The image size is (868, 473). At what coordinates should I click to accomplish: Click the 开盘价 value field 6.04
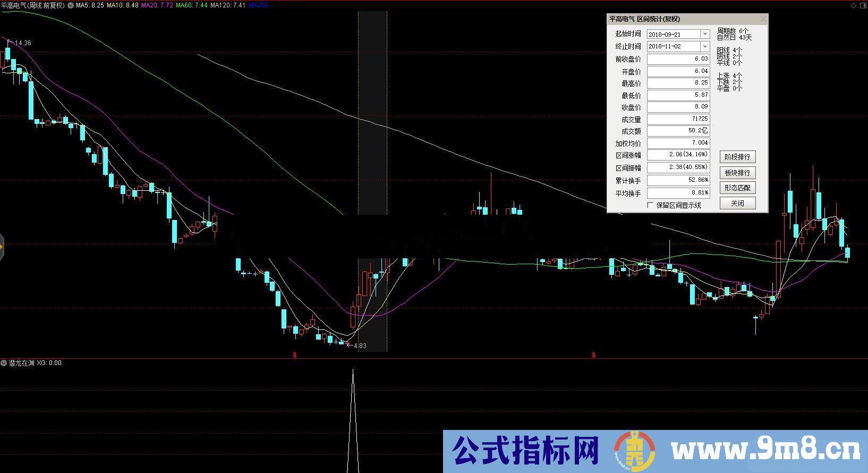click(x=678, y=71)
